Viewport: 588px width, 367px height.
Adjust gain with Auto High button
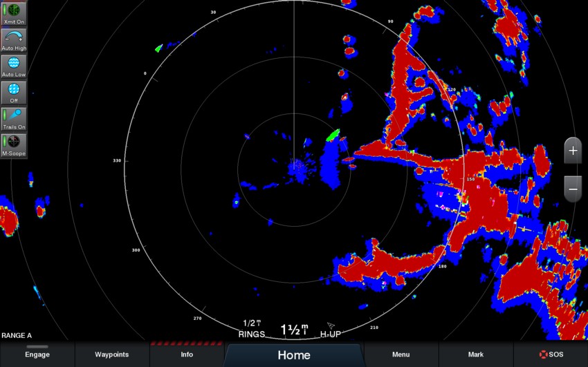tap(13, 40)
